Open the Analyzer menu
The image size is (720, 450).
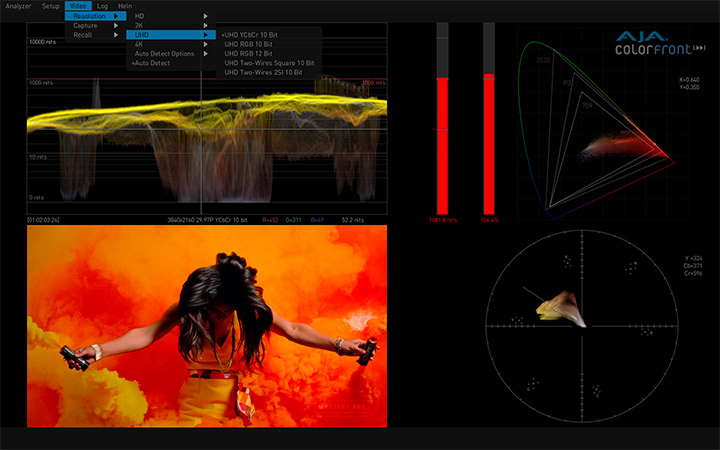[18, 6]
